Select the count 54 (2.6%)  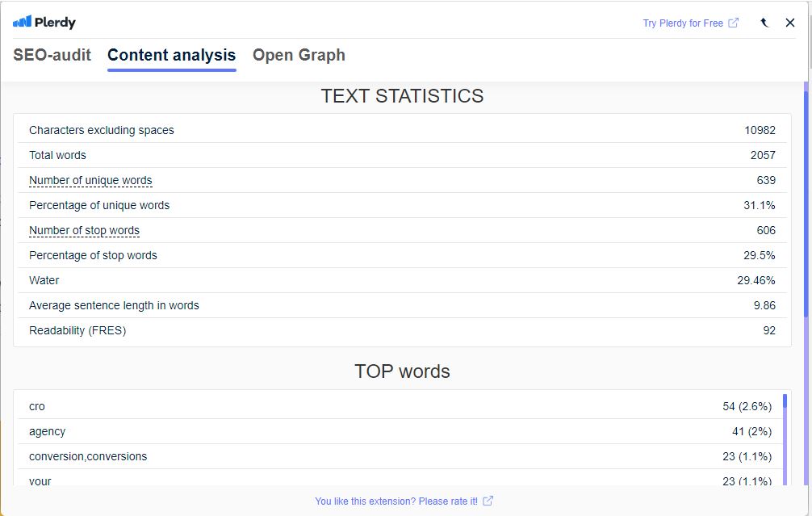[x=747, y=407]
